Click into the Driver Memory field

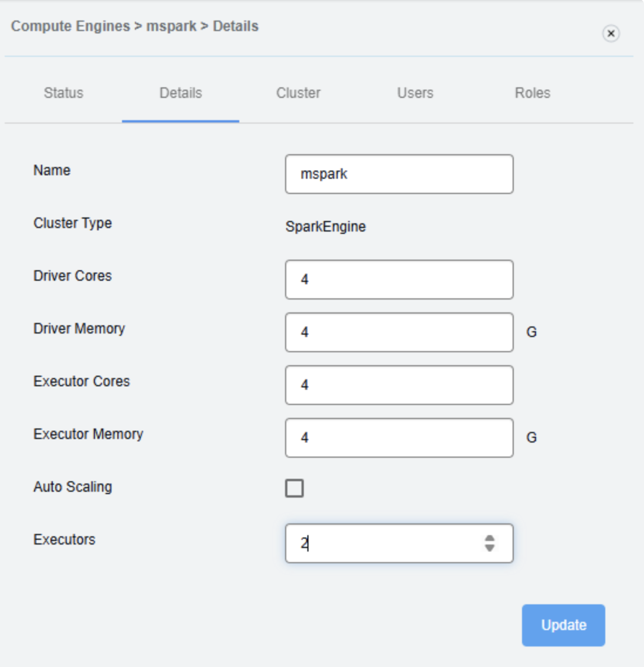point(399,332)
